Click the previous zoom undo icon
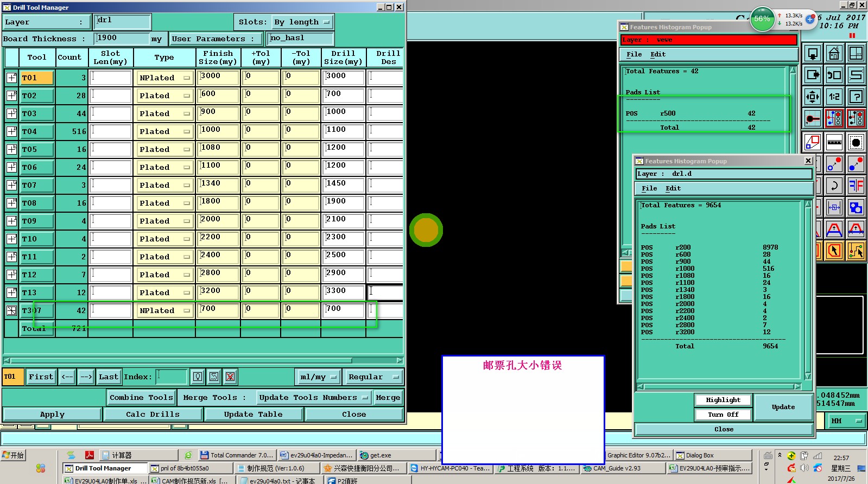This screenshot has width=868, height=484. pyautogui.click(x=834, y=75)
